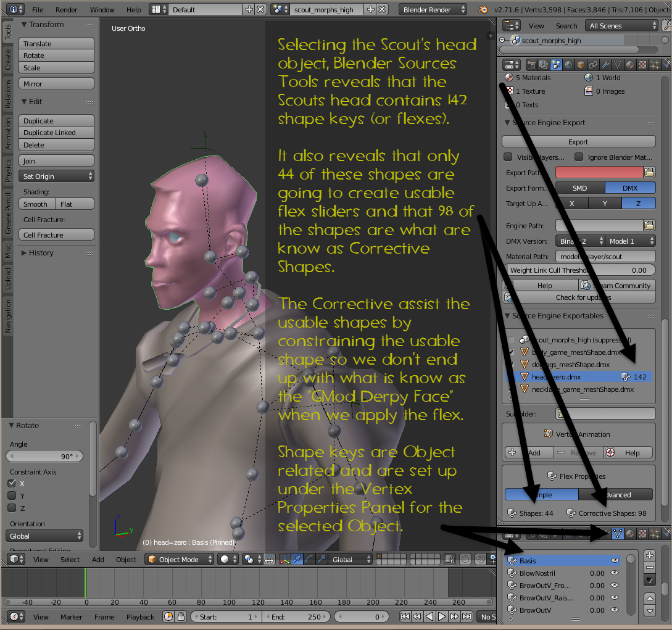The height and width of the screenshot is (630, 672).
Task: Remove shape key with minus icon
Action: [x=650, y=568]
